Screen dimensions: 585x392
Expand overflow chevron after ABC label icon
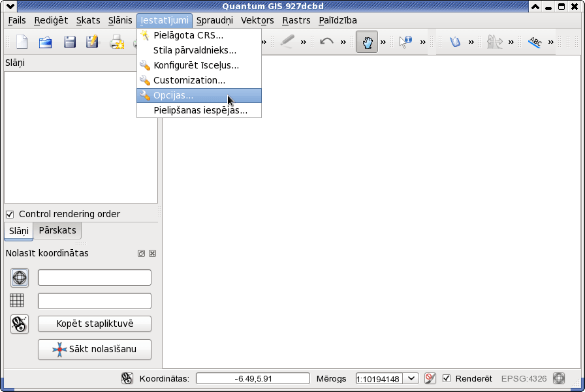coord(550,42)
